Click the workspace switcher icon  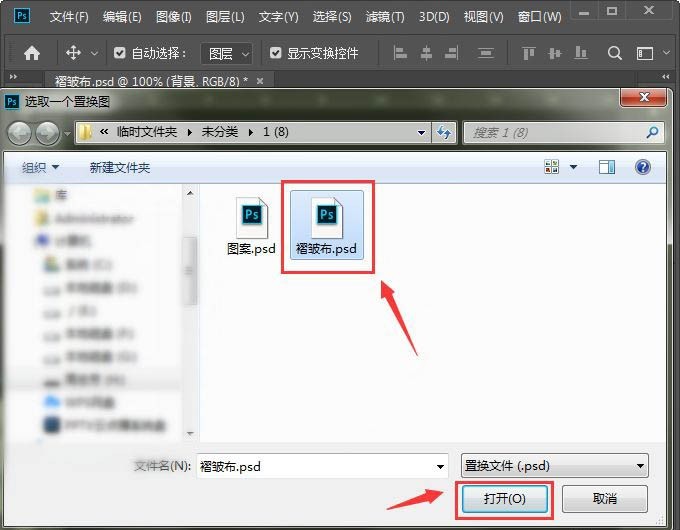click(x=644, y=53)
